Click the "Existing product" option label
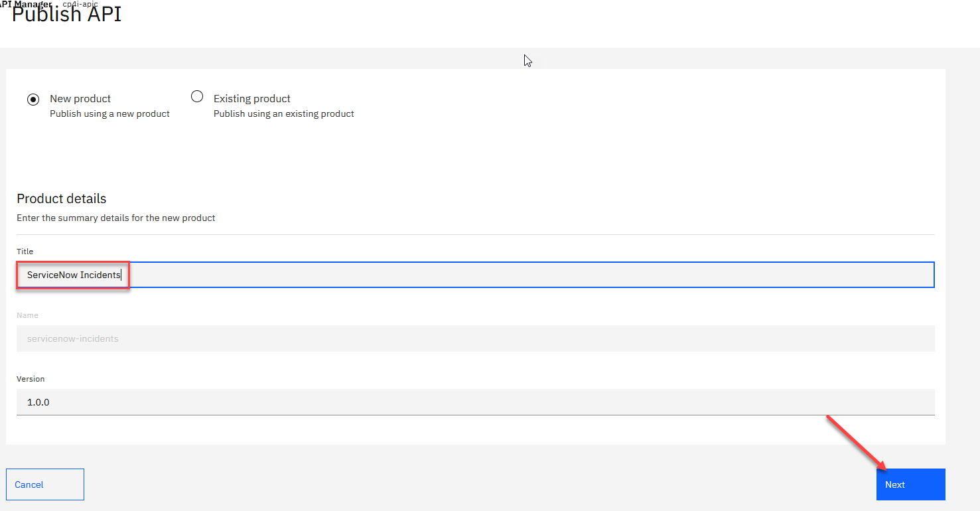980x511 pixels. [x=252, y=99]
